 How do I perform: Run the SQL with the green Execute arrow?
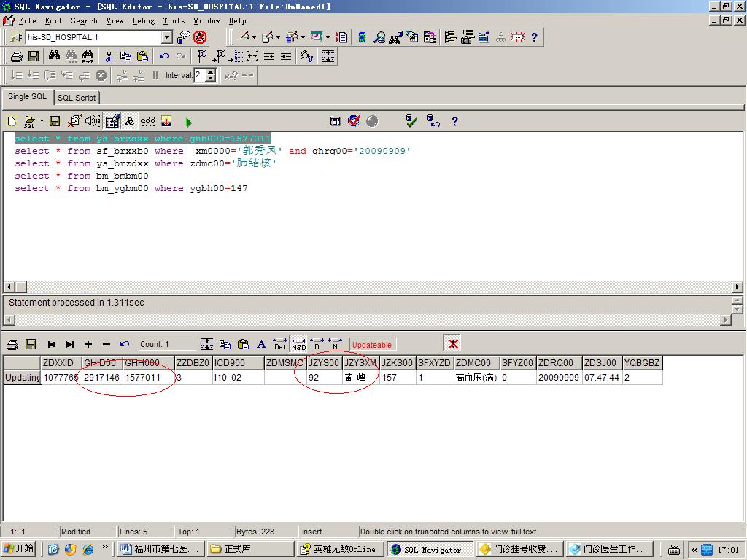(189, 122)
